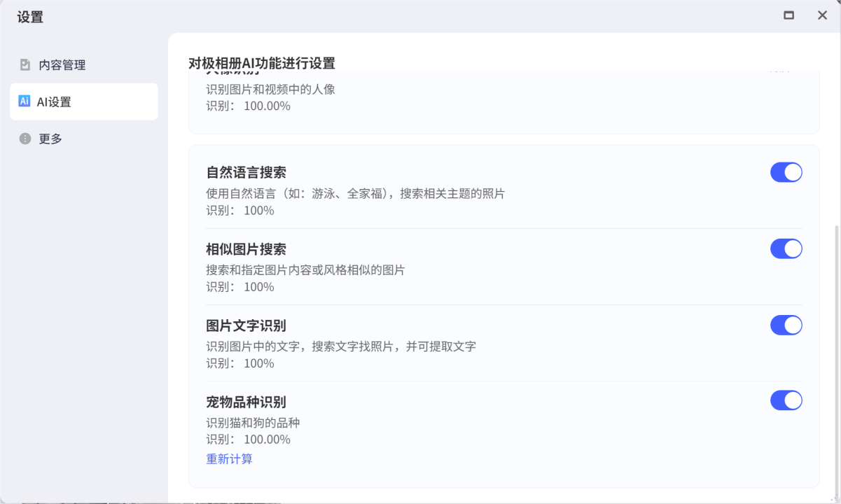Go to the 更多 section label
Viewport: 841px width, 504px height.
click(x=50, y=139)
